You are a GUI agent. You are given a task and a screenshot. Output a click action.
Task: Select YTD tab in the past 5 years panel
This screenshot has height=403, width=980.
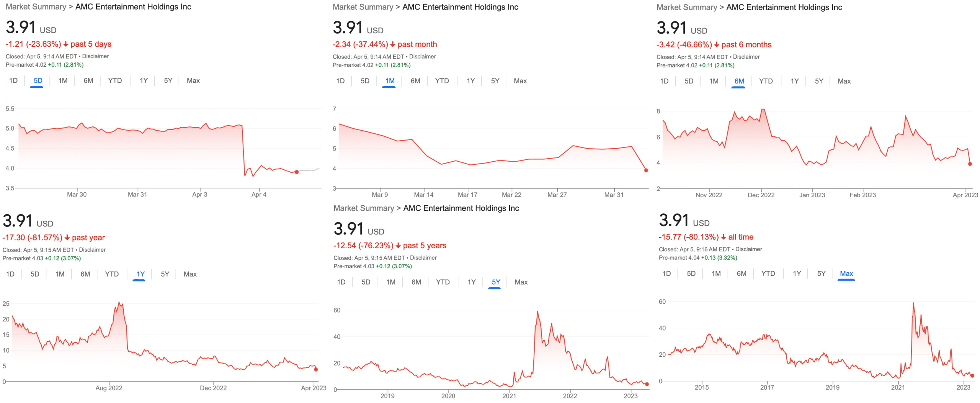point(443,282)
